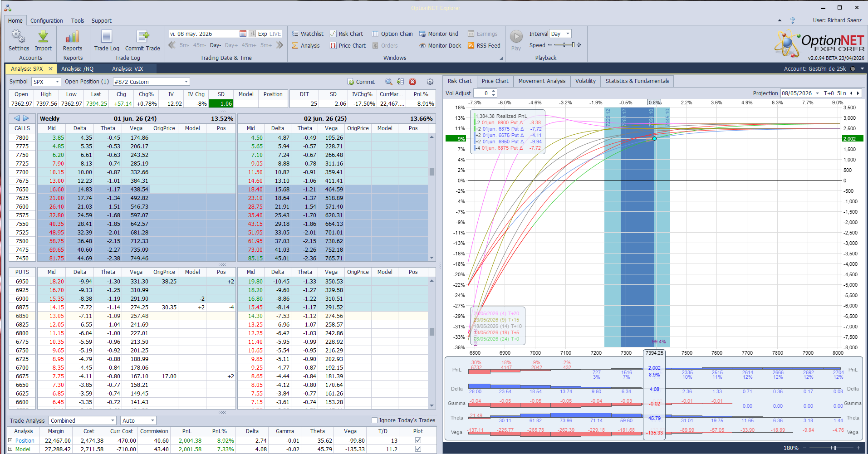The width and height of the screenshot is (868, 454).
Task: Toggle the account status circle indicator
Action: click(853, 69)
